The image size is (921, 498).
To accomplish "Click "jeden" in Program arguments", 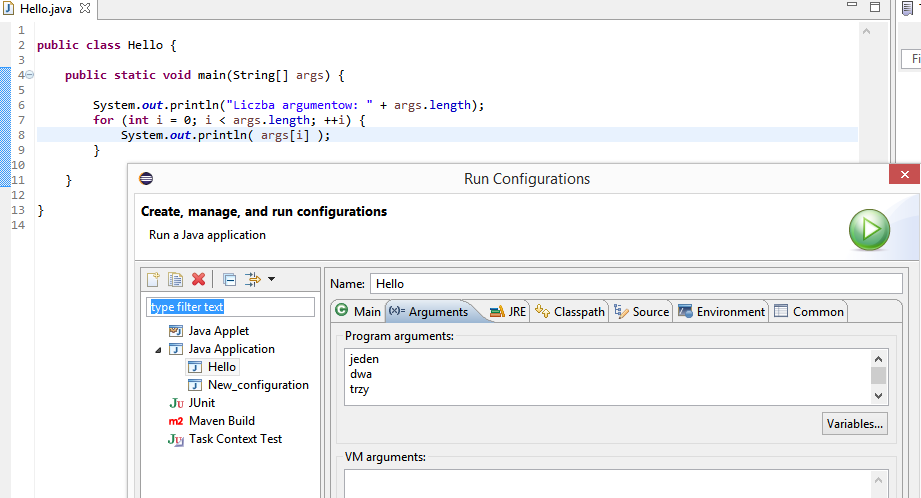I will click(x=364, y=359).
